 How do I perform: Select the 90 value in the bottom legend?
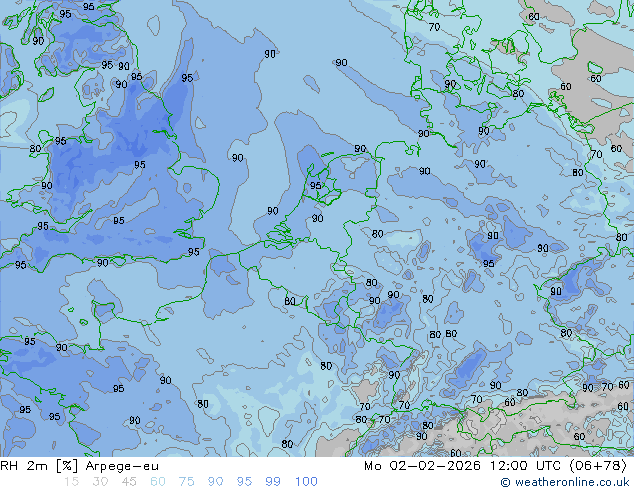215,482
